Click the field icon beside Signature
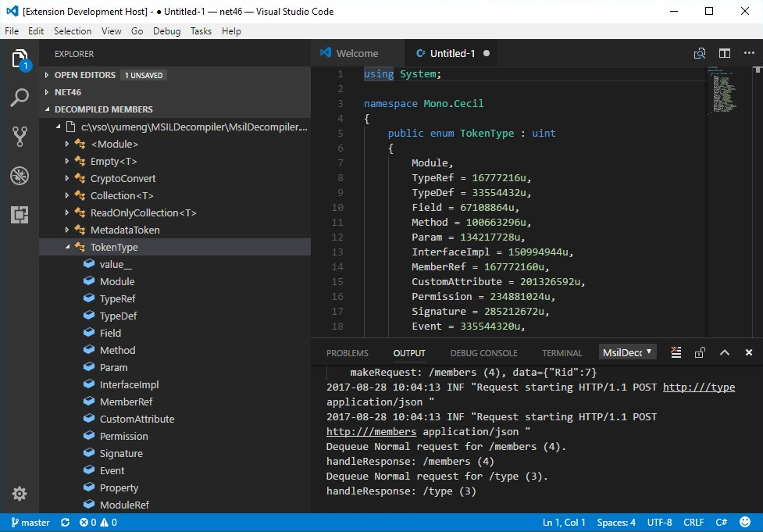The image size is (763, 532). point(88,452)
